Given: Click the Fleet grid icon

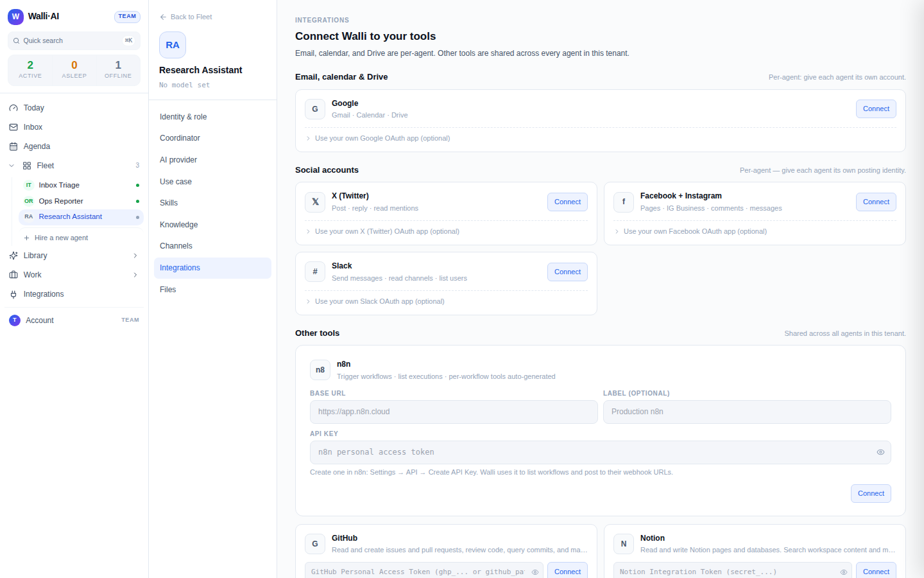Looking at the screenshot, I should click(x=27, y=166).
